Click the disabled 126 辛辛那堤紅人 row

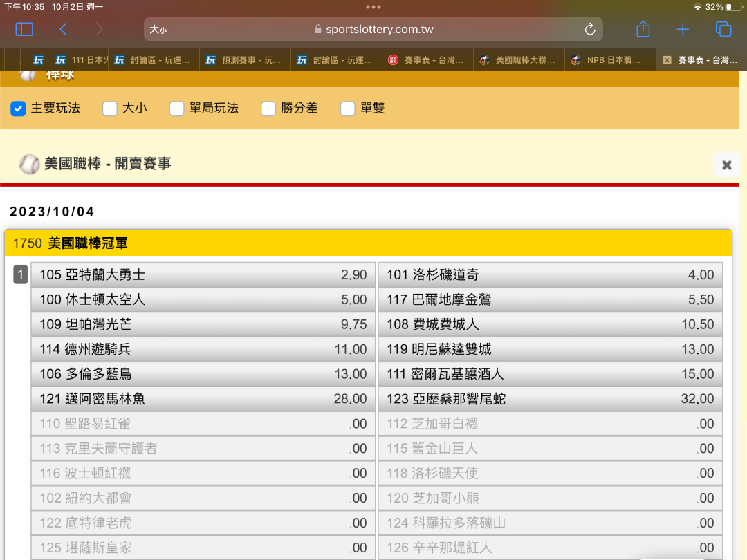[551, 547]
